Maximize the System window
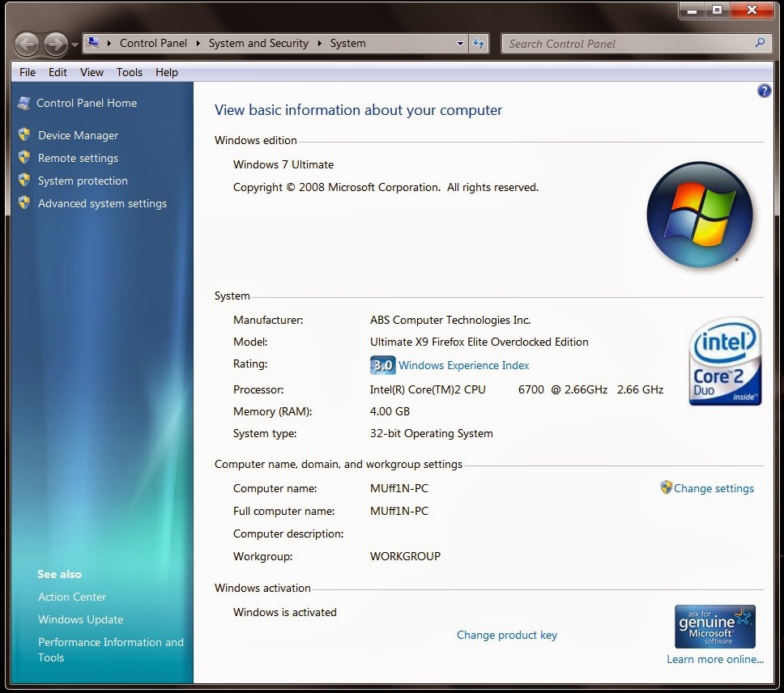This screenshot has width=784, height=693. (x=717, y=10)
